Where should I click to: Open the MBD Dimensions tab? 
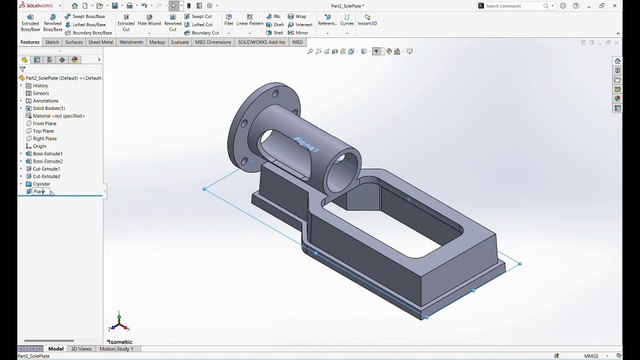(x=213, y=42)
